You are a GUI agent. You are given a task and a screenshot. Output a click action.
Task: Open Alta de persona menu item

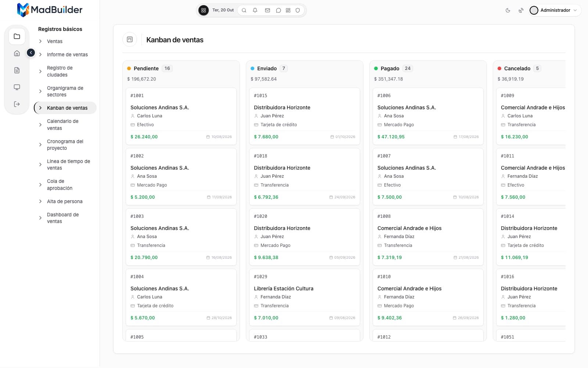pos(65,201)
